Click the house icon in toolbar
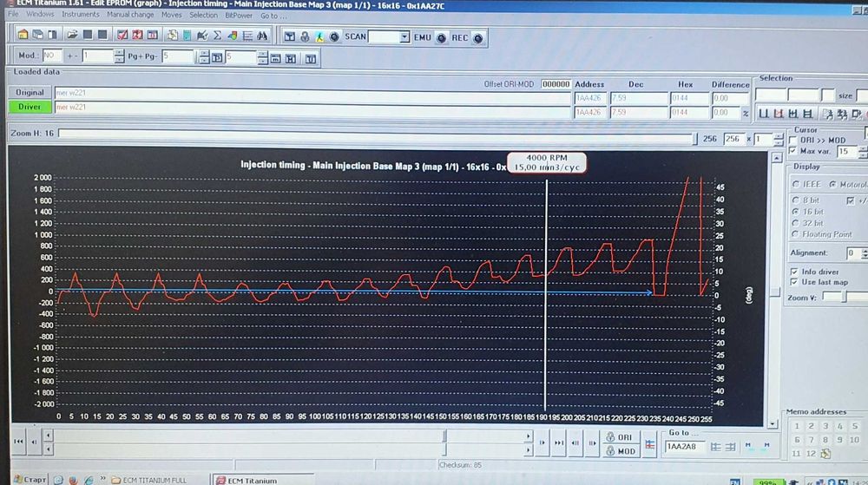Image resolution: width=868 pixels, height=485 pixels. pos(23,35)
